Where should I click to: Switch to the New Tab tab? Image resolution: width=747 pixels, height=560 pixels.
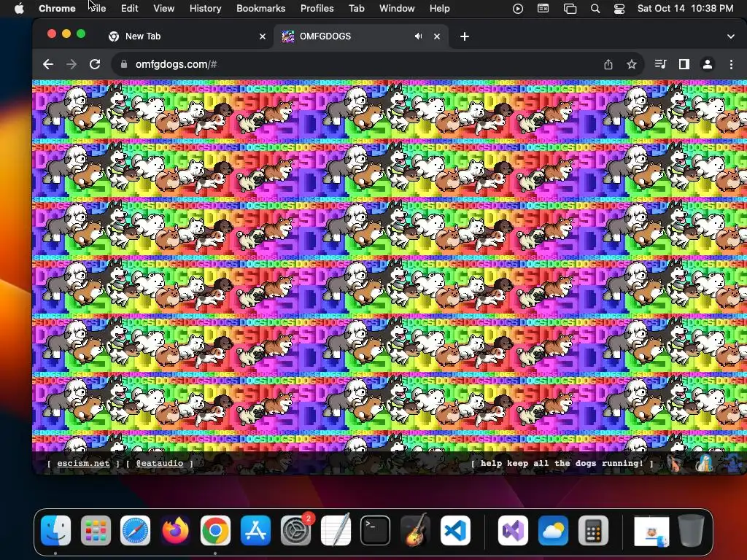(x=186, y=36)
